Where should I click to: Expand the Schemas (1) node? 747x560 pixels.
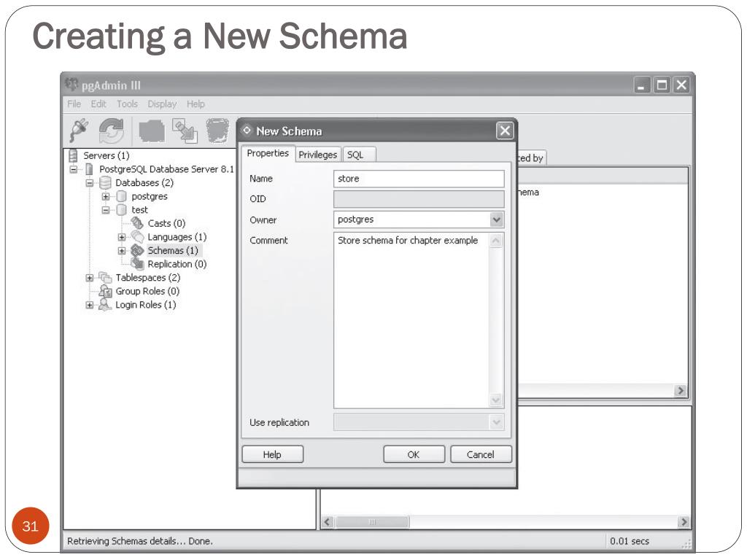[x=122, y=251]
